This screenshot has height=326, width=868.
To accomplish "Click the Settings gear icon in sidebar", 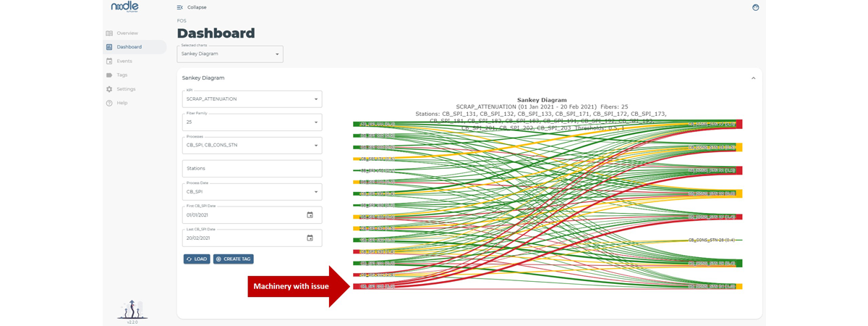I will click(x=109, y=89).
